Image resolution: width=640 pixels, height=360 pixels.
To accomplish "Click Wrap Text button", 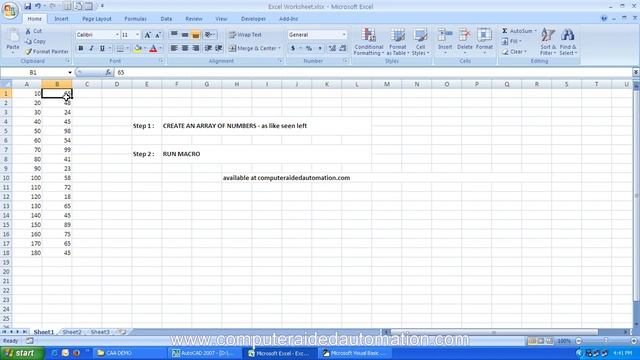I will [245, 35].
